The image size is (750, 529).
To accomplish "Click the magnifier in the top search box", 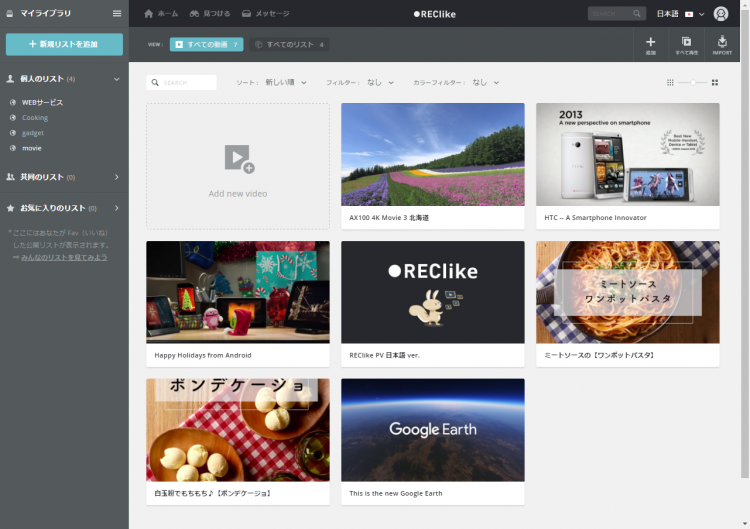I will [637, 13].
